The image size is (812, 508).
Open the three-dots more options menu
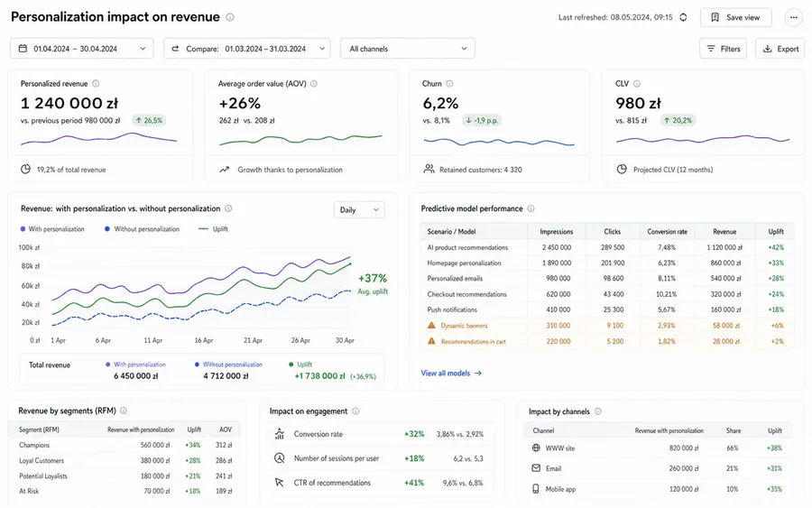click(793, 18)
